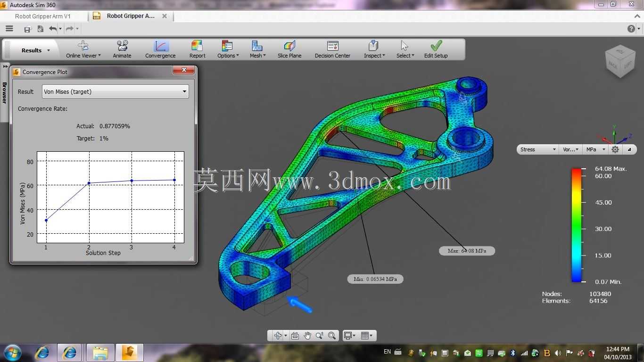644x362 pixels.
Task: Toggle the Convergence plot tool
Action: point(160,49)
